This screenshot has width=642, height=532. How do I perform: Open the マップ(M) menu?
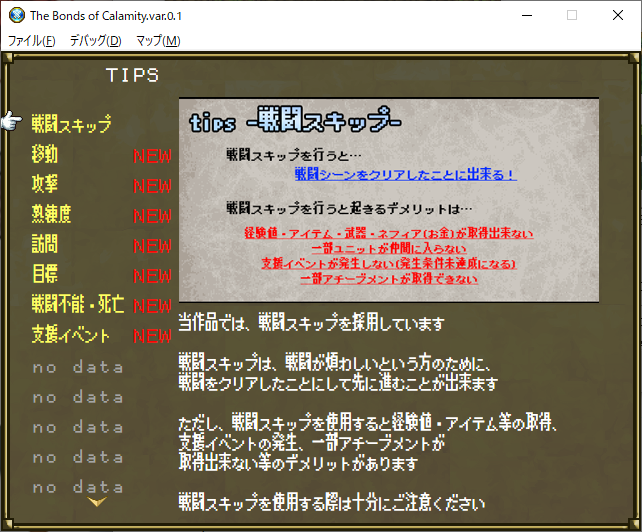click(158, 41)
